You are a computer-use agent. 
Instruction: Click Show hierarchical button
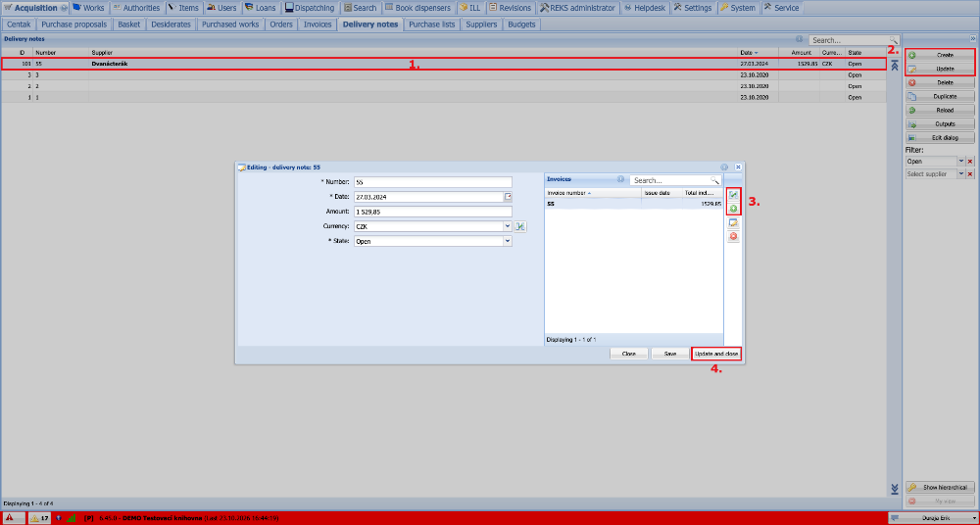coord(940,488)
